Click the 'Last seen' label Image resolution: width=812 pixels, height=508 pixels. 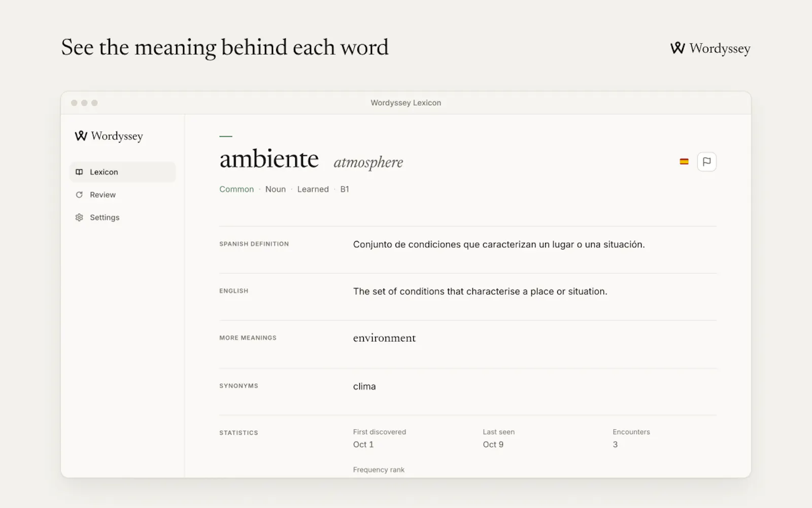pyautogui.click(x=499, y=432)
